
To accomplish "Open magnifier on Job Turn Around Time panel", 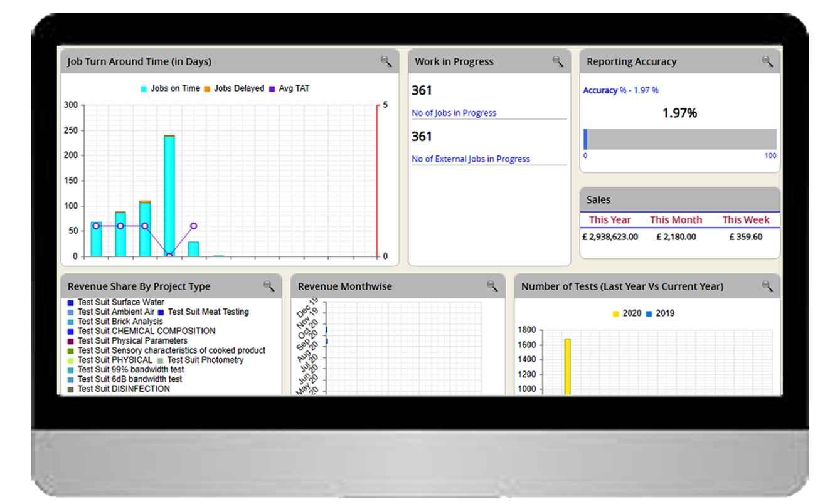I will click(x=386, y=61).
